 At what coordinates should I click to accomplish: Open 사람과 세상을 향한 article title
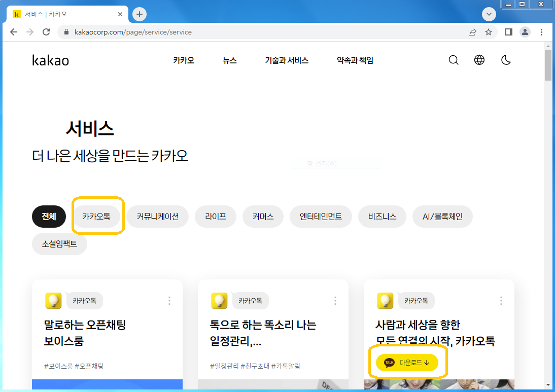[x=435, y=333]
